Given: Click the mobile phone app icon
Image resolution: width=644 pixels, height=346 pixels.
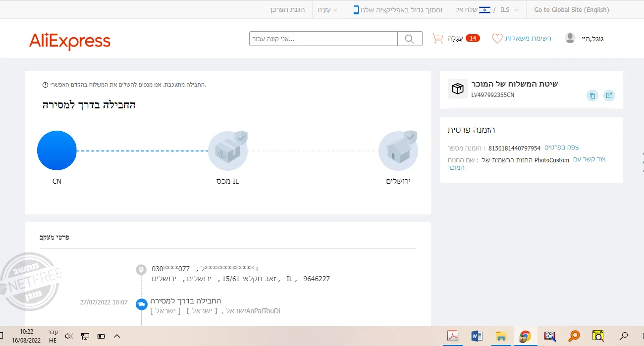Looking at the screenshot, I should coord(356,10).
